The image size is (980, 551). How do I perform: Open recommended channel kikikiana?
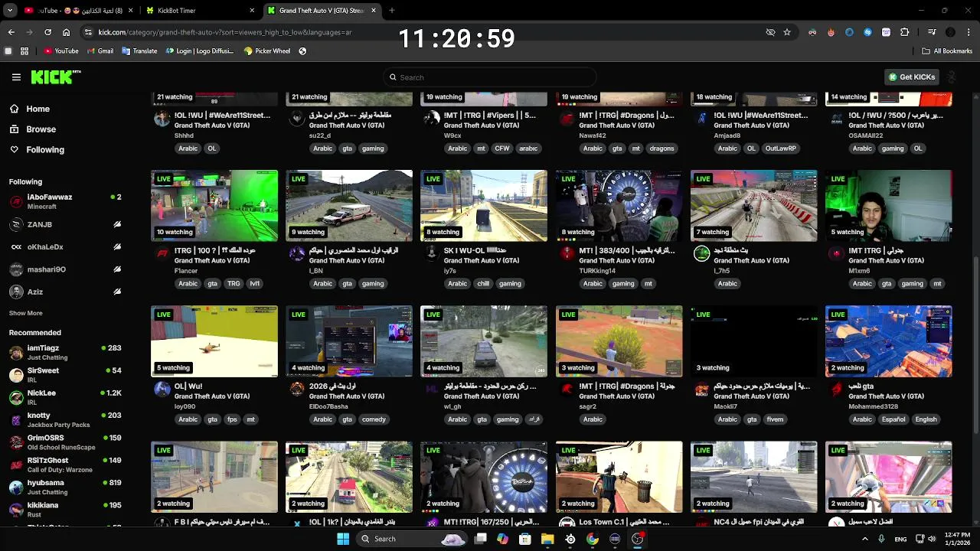(64, 509)
